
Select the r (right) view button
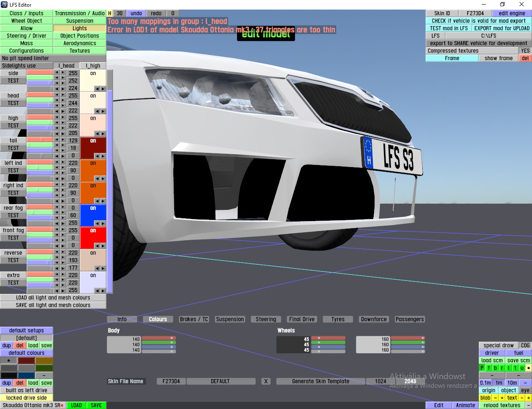pyautogui.click(x=502, y=368)
